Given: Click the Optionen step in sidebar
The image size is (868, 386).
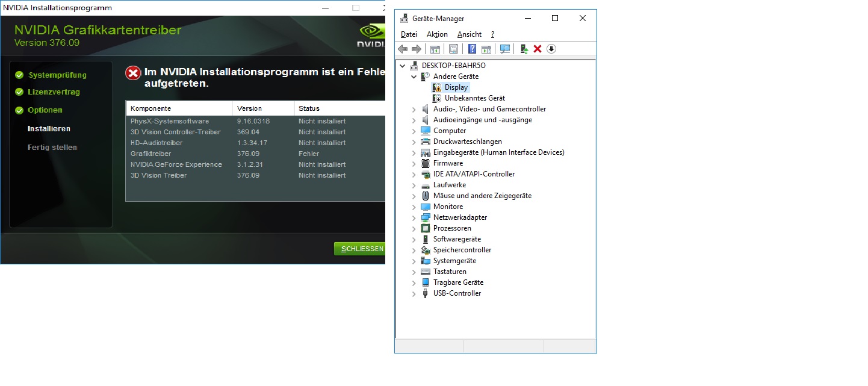Looking at the screenshot, I should pos(45,110).
